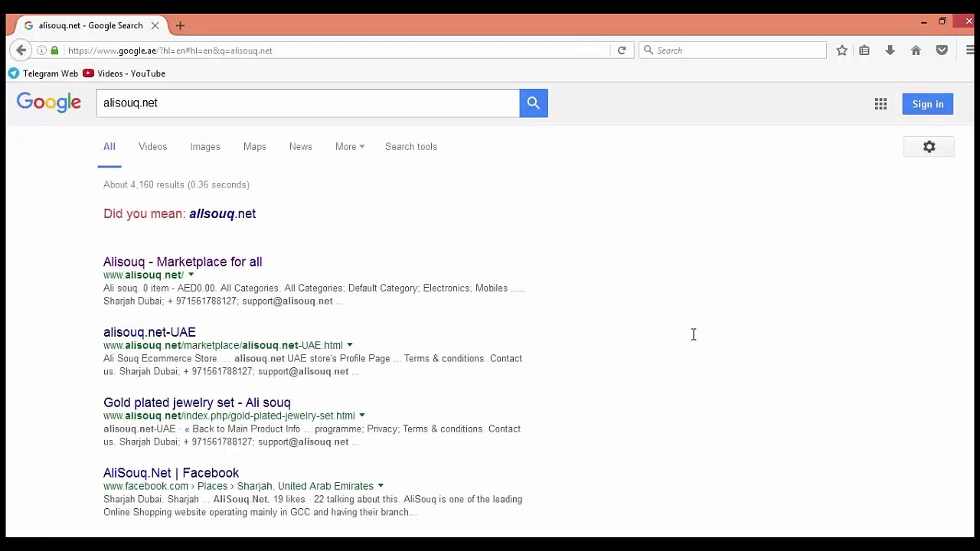
Task: Expand dropdown arrow for gold-plated-jewelry-set result
Action: point(361,416)
